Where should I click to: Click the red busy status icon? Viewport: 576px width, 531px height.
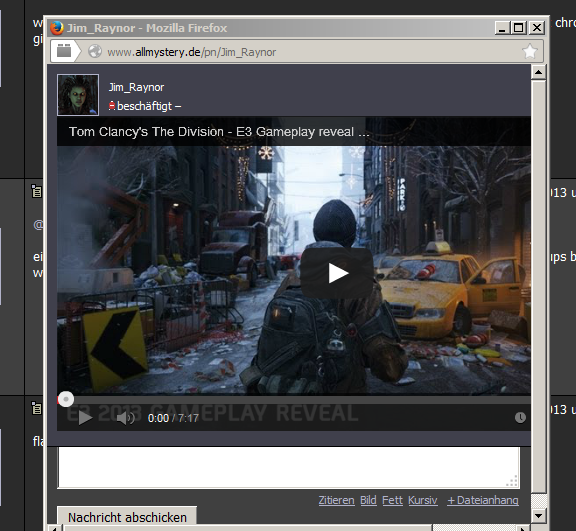pos(112,106)
